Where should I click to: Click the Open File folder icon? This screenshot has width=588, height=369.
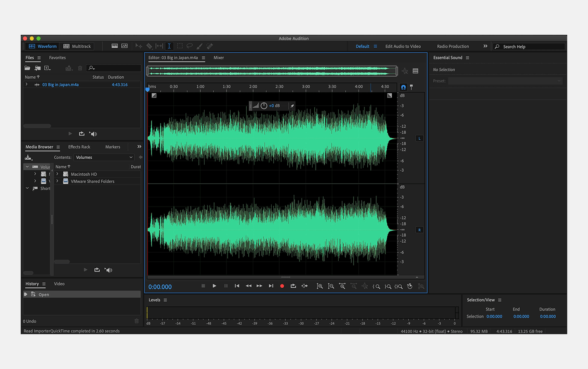pyautogui.click(x=27, y=68)
